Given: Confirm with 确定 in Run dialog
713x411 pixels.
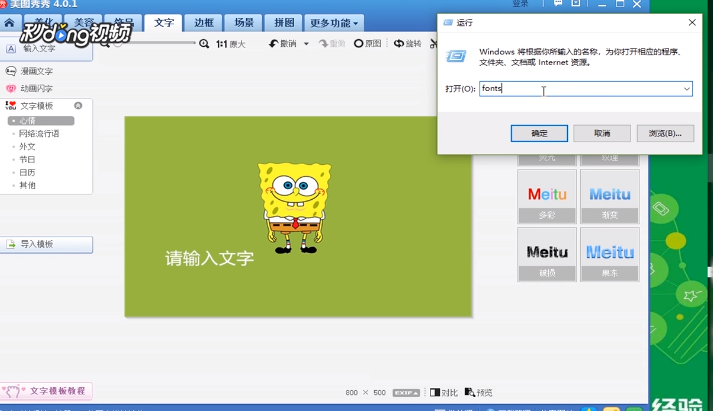Looking at the screenshot, I should pos(539,134).
